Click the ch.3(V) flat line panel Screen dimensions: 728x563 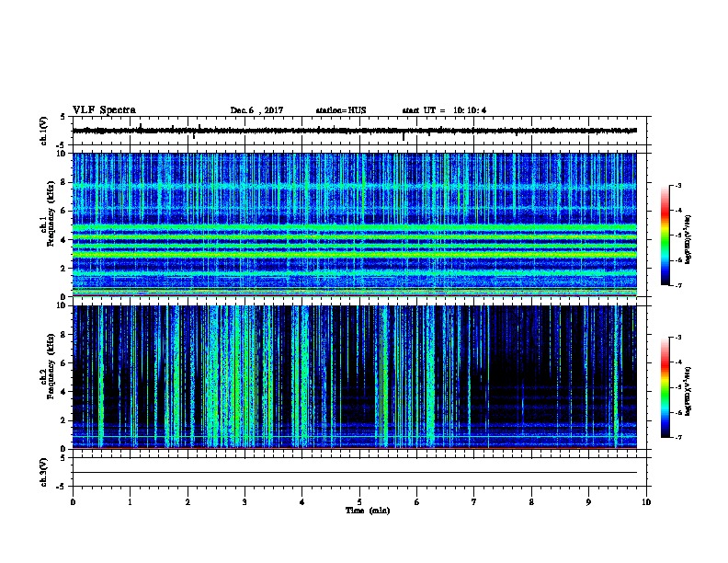click(x=359, y=472)
